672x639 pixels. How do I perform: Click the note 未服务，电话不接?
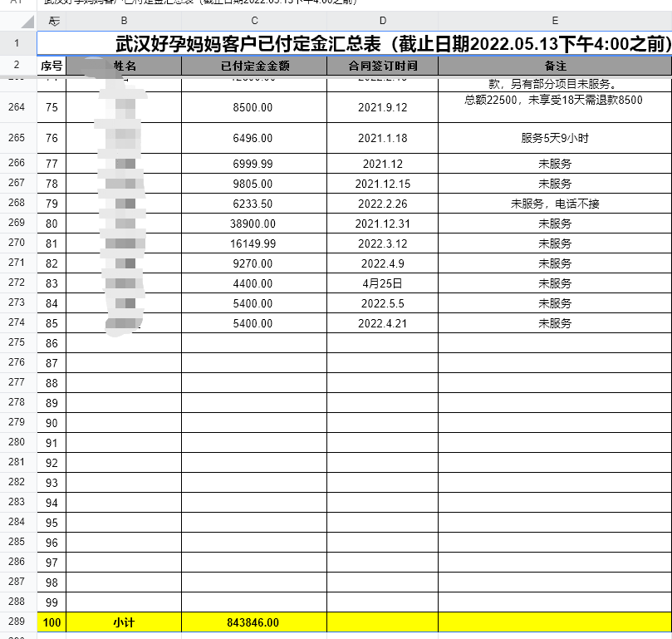coord(555,204)
